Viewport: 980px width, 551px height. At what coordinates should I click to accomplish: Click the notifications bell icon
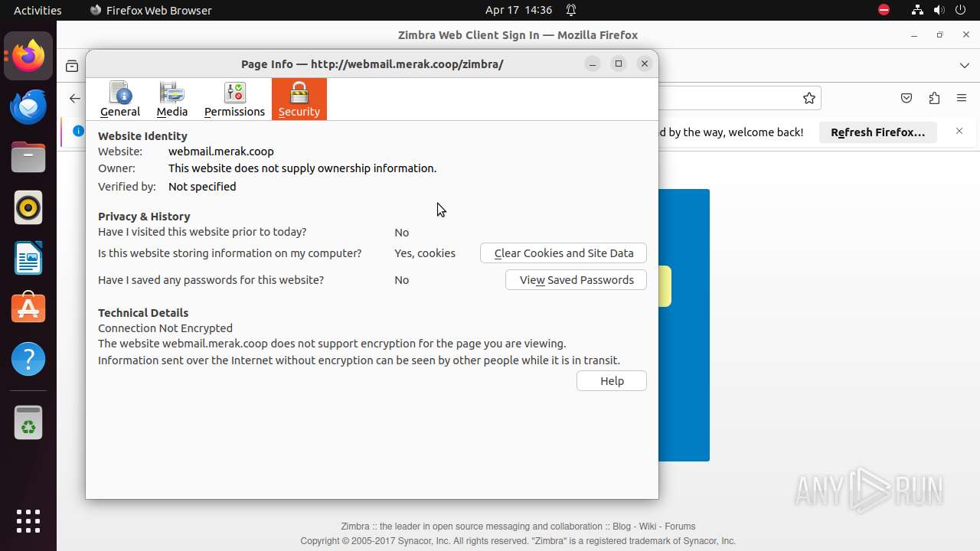click(x=571, y=10)
